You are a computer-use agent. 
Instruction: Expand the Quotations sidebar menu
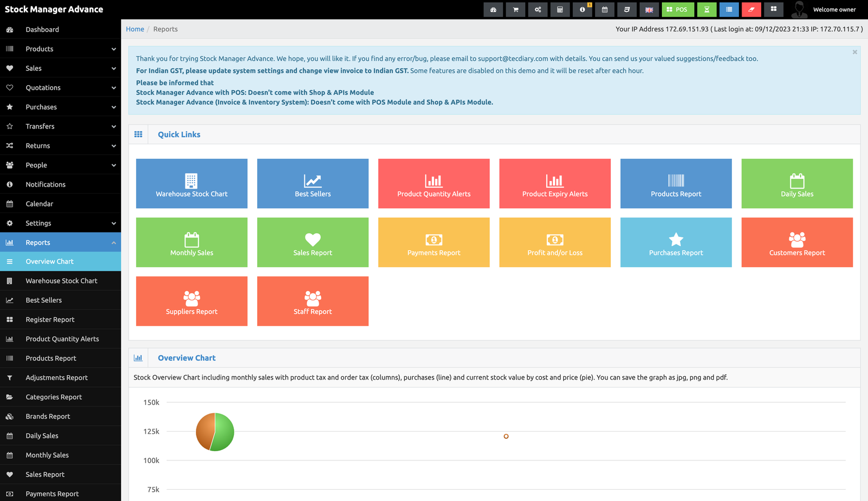(x=60, y=87)
